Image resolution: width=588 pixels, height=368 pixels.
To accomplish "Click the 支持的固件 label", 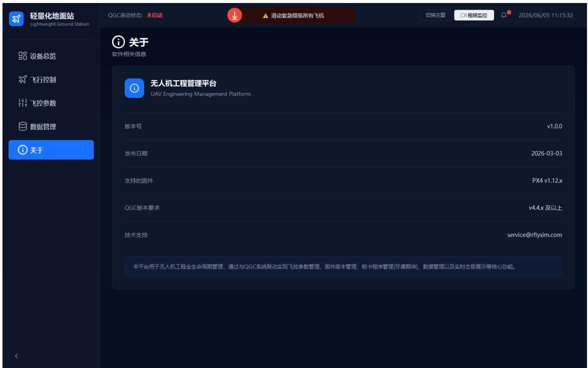I will click(139, 180).
